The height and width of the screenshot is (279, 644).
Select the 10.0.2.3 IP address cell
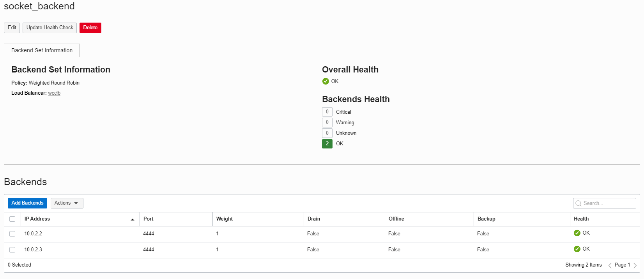coord(33,250)
